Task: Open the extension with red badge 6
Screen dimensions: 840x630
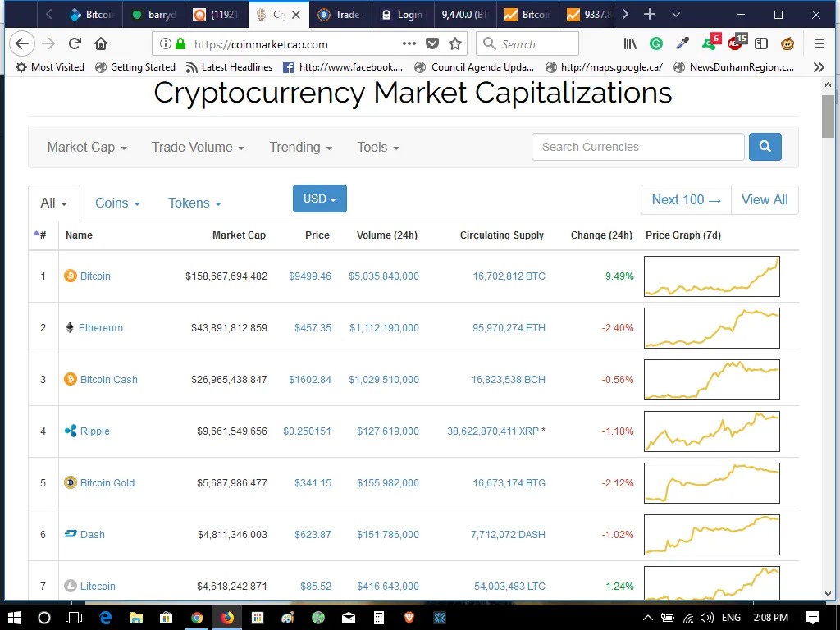Action: click(711, 43)
